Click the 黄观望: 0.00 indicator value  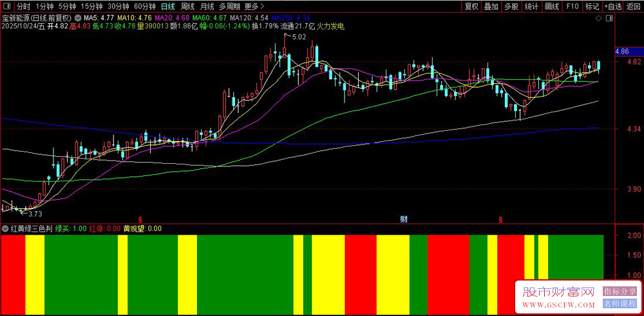coord(142,229)
